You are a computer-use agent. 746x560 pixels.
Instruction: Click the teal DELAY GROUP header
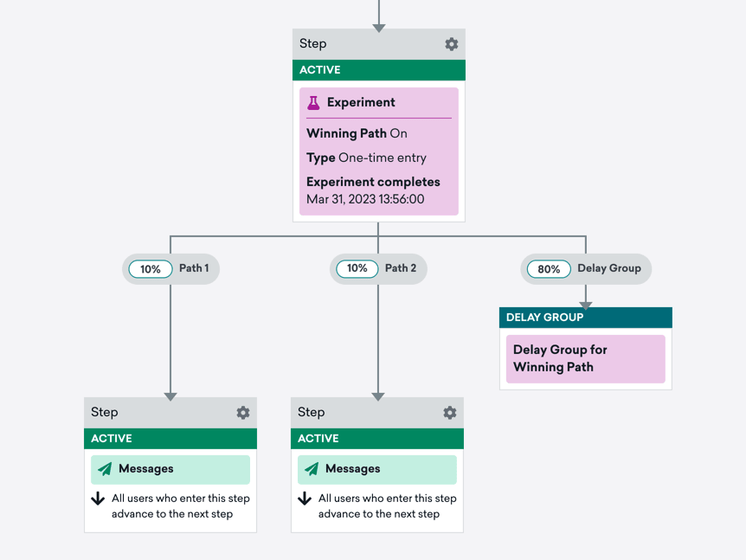(585, 318)
